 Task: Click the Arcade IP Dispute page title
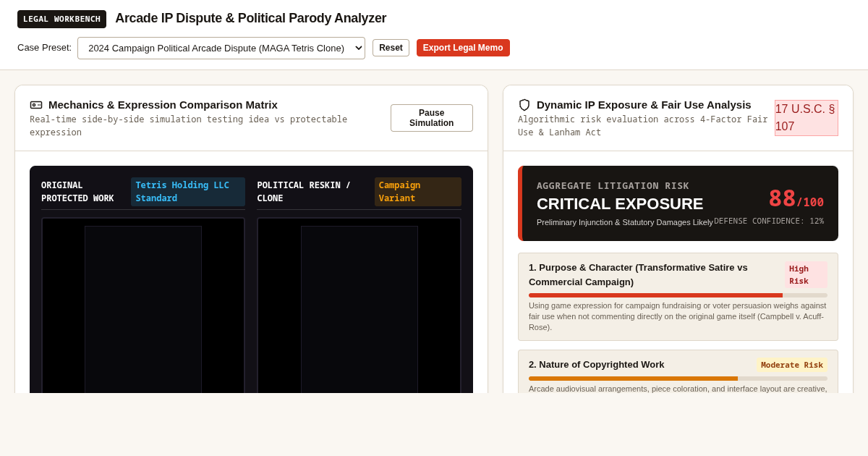click(251, 19)
